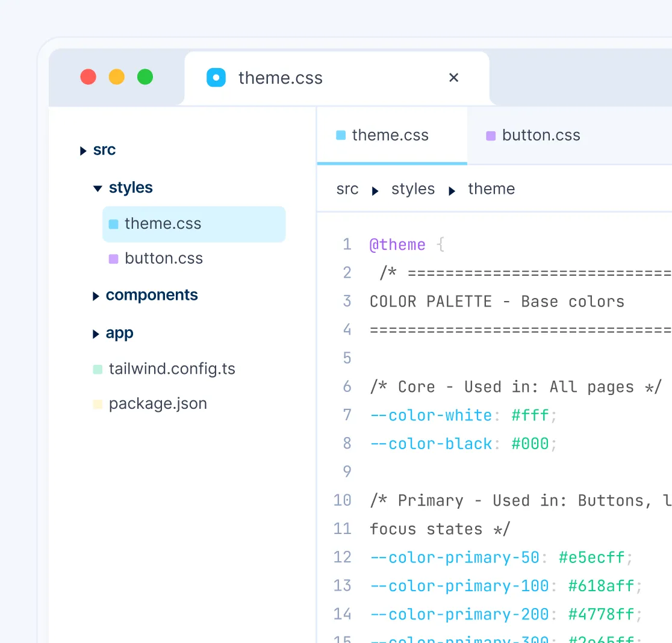
Task: Expand the components folder arrow
Action: 96,296
